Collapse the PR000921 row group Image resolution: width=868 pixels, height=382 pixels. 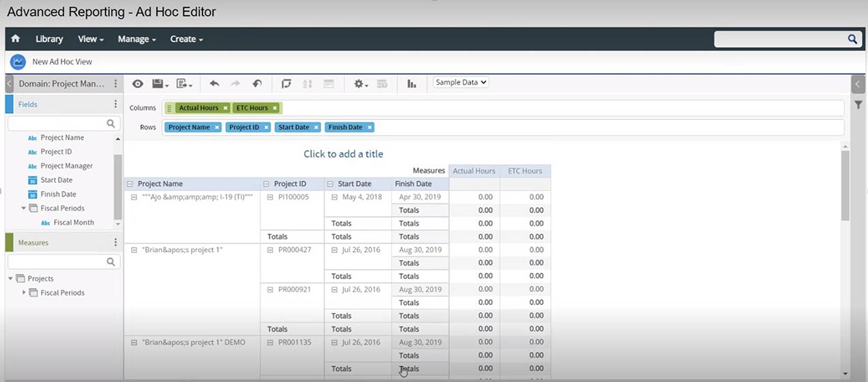[x=270, y=289]
